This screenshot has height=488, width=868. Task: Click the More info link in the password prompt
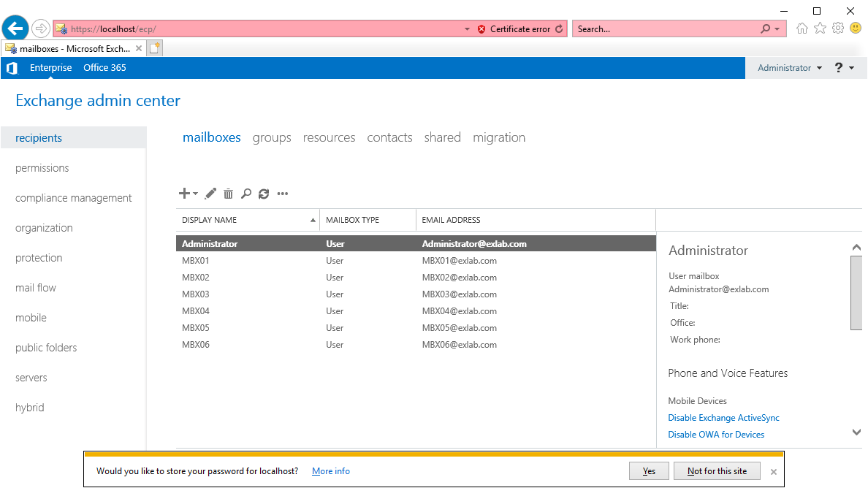[x=330, y=471]
